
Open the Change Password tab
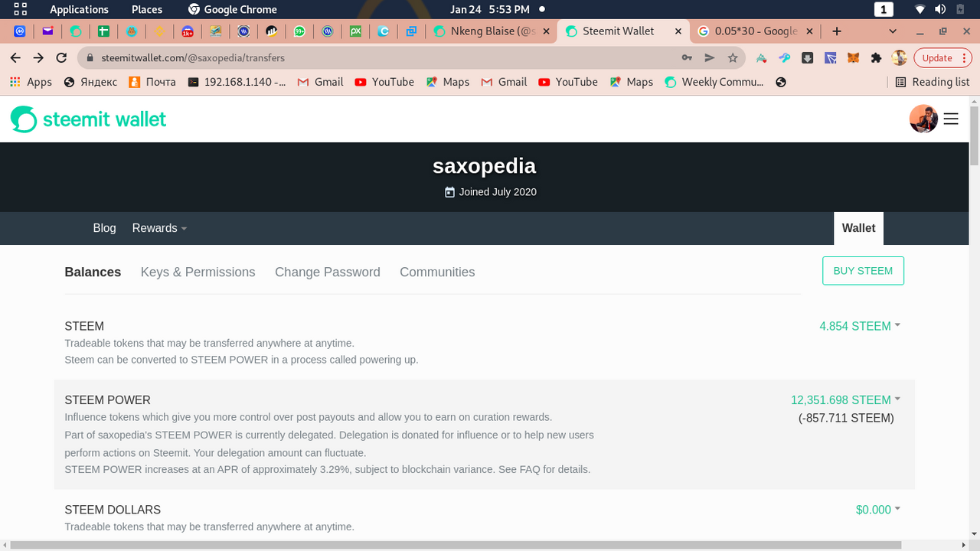coord(327,272)
